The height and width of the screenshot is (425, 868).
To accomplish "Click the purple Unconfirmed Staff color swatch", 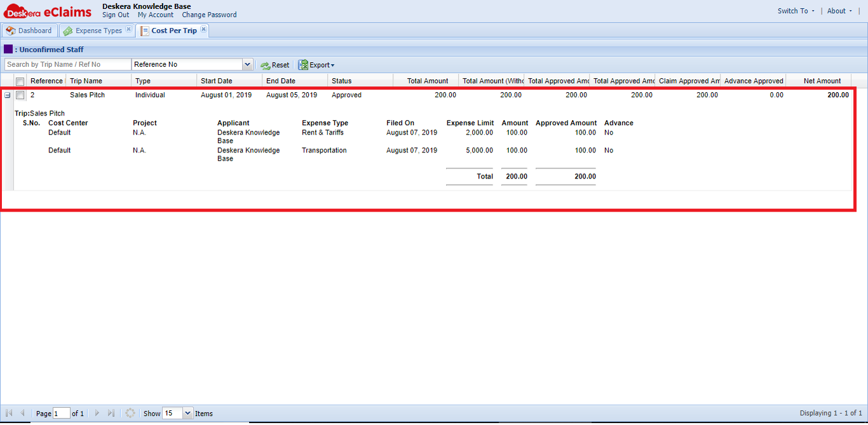I will click(x=8, y=49).
